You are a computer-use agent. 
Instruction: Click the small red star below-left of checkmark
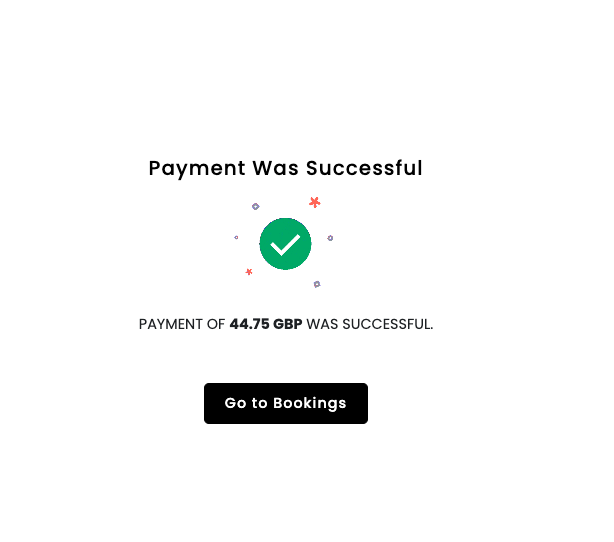(x=249, y=271)
